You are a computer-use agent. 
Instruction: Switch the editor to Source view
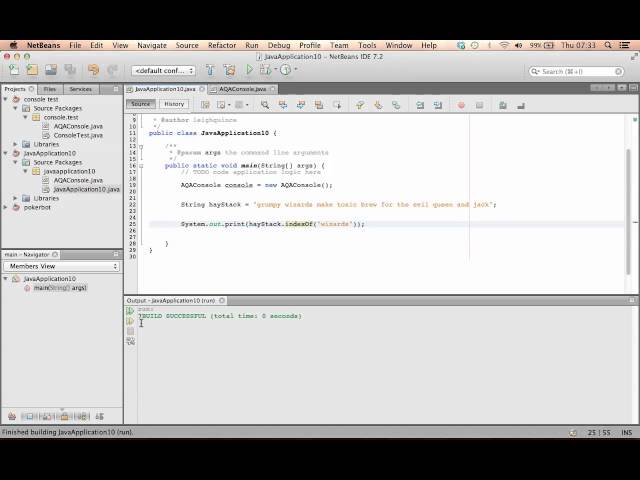coord(141,104)
